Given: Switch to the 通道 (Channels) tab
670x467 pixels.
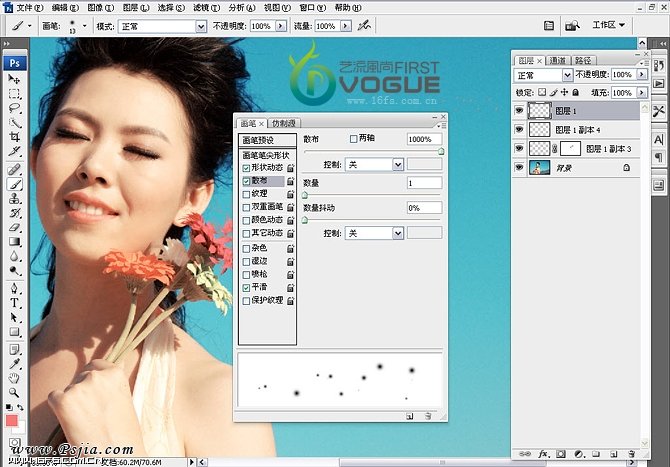Looking at the screenshot, I should click(x=557, y=60).
